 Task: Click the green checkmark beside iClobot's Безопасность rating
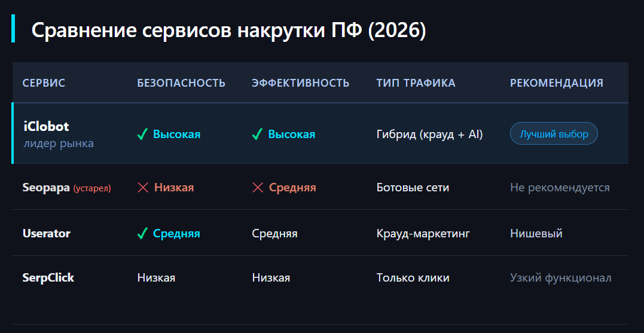(x=142, y=135)
